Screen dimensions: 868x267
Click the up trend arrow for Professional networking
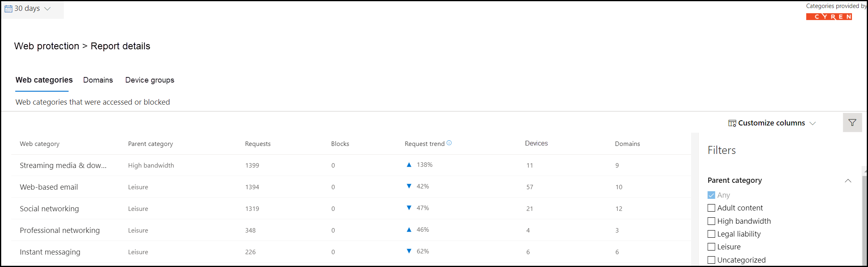[409, 230]
